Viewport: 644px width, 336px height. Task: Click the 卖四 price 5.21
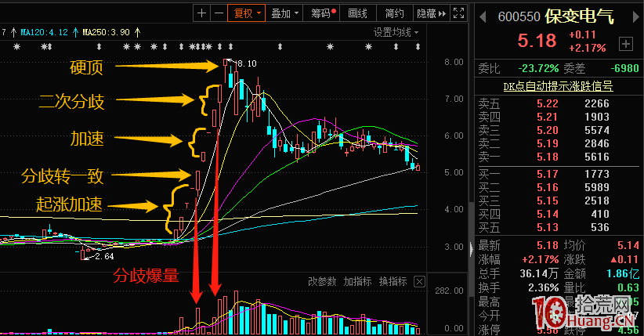(548, 117)
